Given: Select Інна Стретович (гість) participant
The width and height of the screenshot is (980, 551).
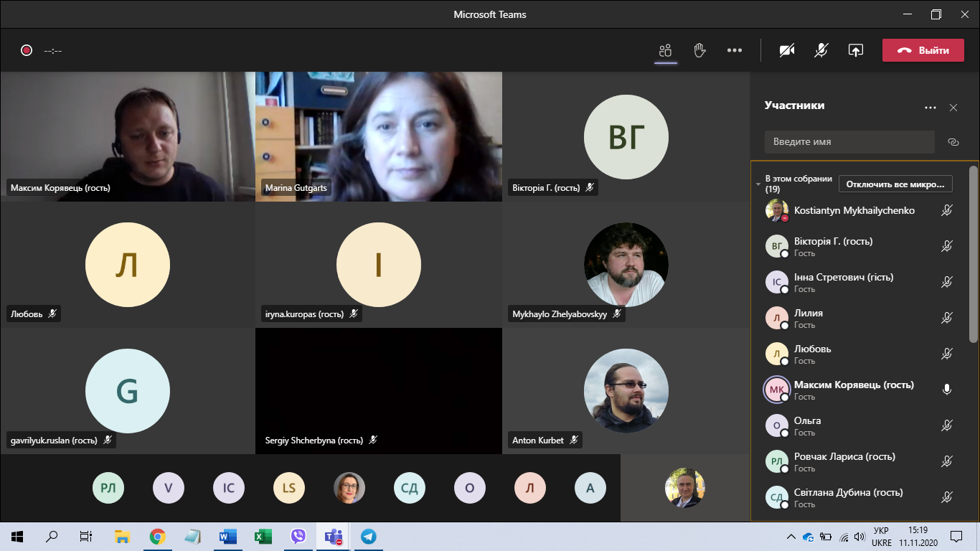Looking at the screenshot, I should (859, 283).
